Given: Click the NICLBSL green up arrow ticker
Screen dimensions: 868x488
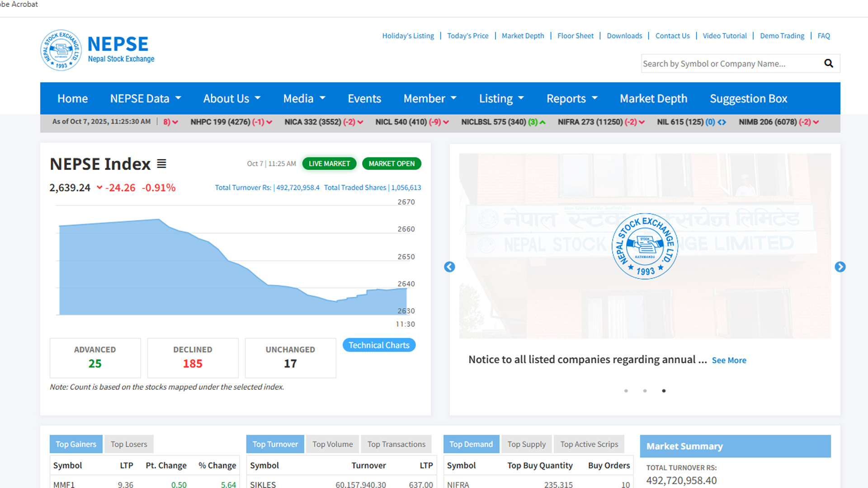Looking at the screenshot, I should 542,122.
